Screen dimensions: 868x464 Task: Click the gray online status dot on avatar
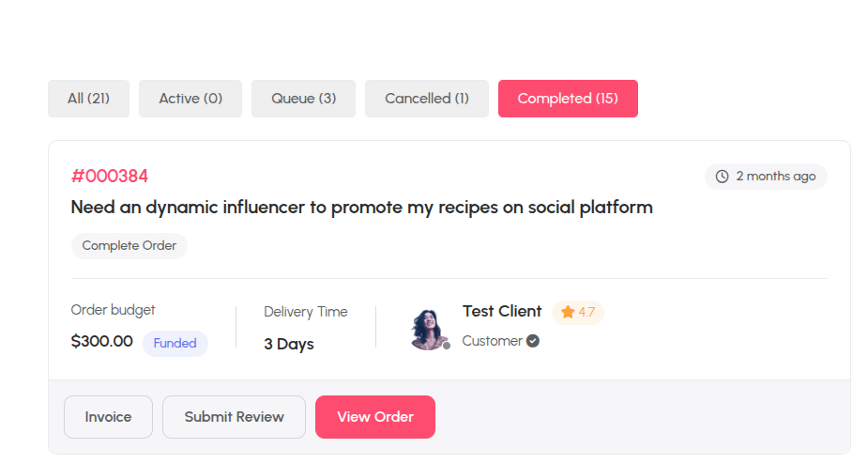click(447, 346)
